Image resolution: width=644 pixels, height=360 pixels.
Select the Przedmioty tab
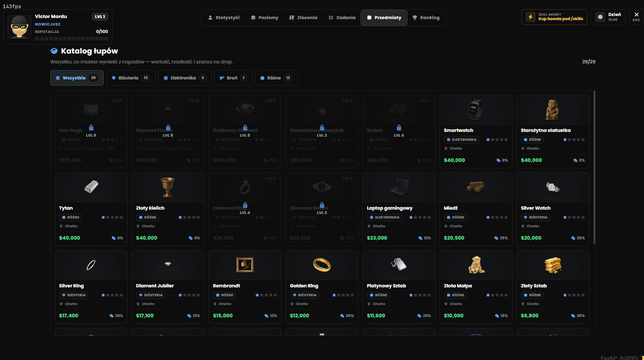(x=384, y=18)
